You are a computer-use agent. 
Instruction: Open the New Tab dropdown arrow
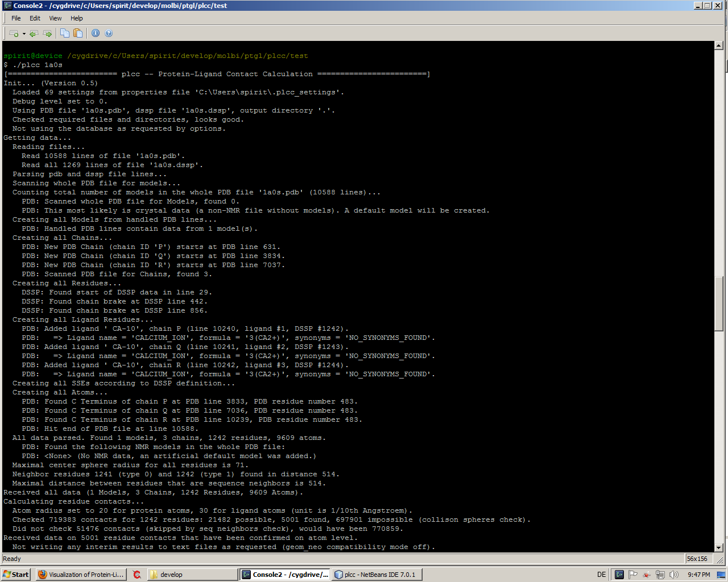click(x=24, y=34)
